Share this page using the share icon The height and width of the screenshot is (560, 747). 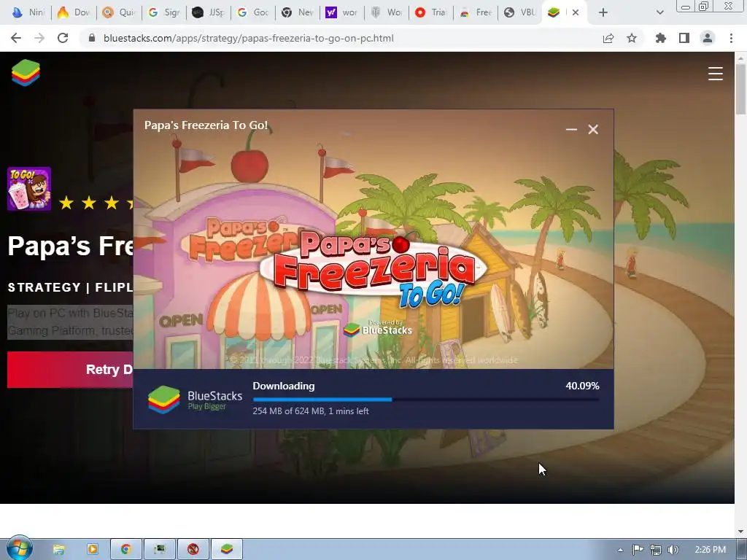coord(608,38)
